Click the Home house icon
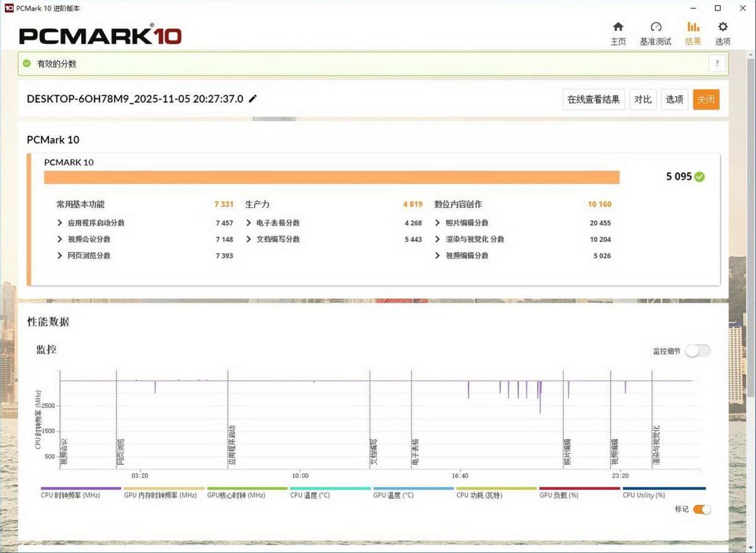 (x=618, y=27)
